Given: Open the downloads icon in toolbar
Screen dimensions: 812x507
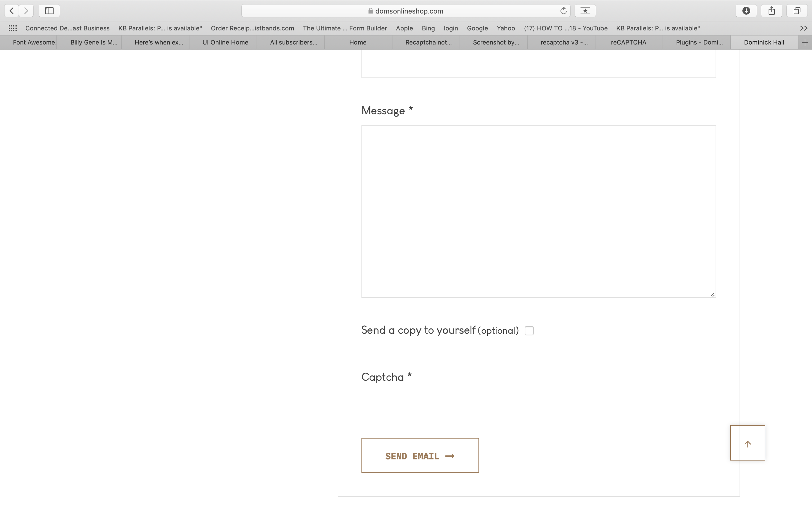Looking at the screenshot, I should [x=746, y=11].
